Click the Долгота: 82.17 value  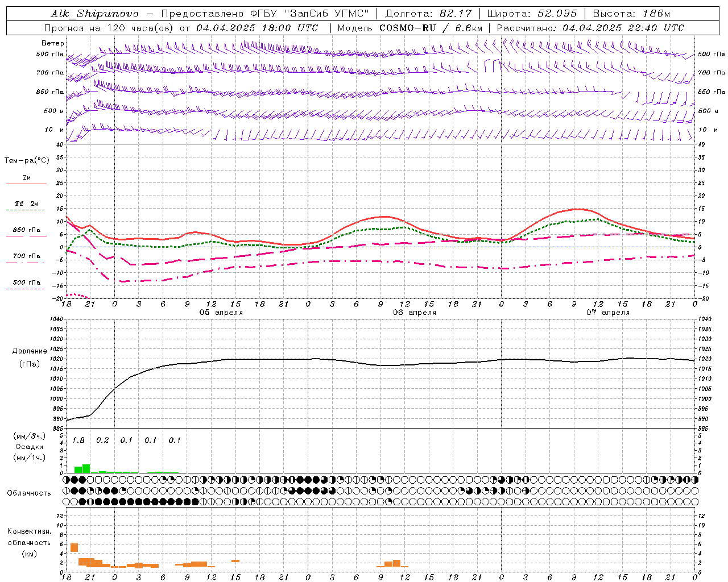429,14
